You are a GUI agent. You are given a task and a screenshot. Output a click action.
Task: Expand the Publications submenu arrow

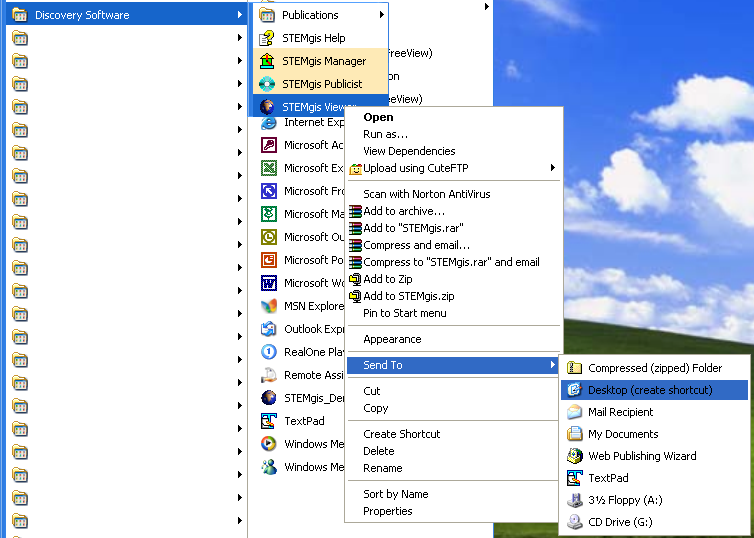coord(381,15)
